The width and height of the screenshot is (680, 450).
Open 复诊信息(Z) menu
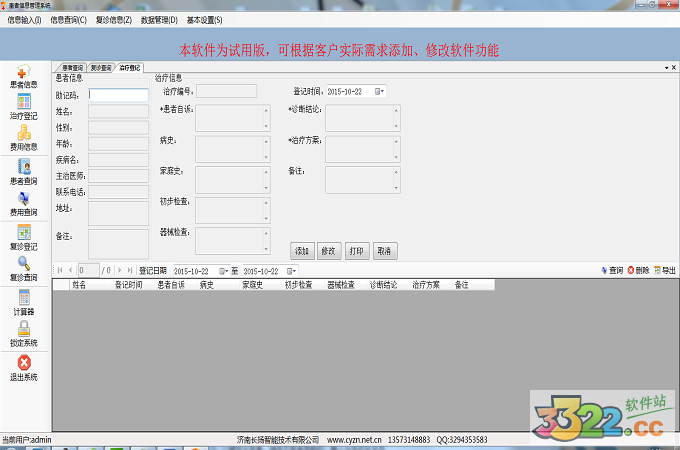114,20
